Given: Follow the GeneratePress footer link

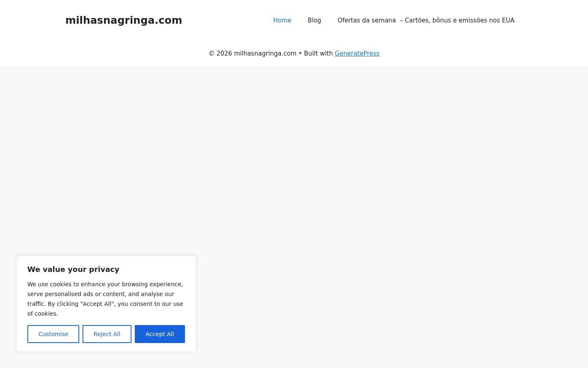Looking at the screenshot, I should point(357,54).
